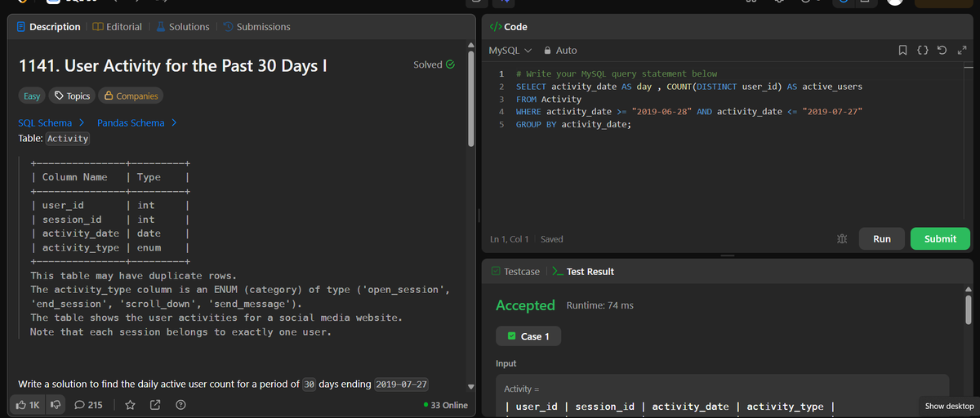980x418 pixels.
Task: Click the '2019-07-27' date in description
Action: click(402, 384)
